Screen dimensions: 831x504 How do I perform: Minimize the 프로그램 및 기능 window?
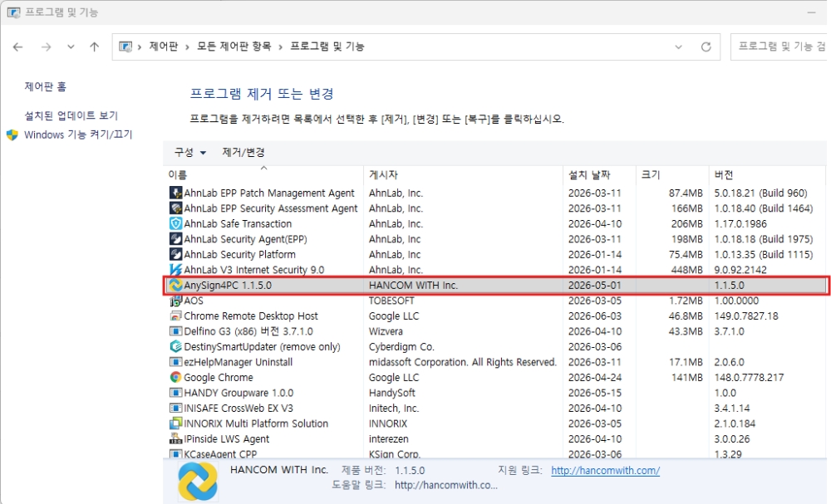pyautogui.click(x=811, y=12)
